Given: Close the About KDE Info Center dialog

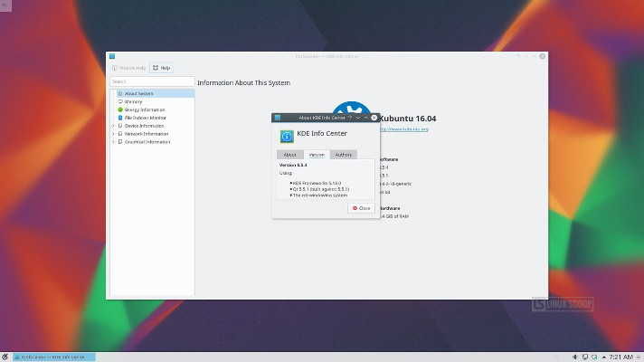Looking at the screenshot, I should [x=361, y=208].
